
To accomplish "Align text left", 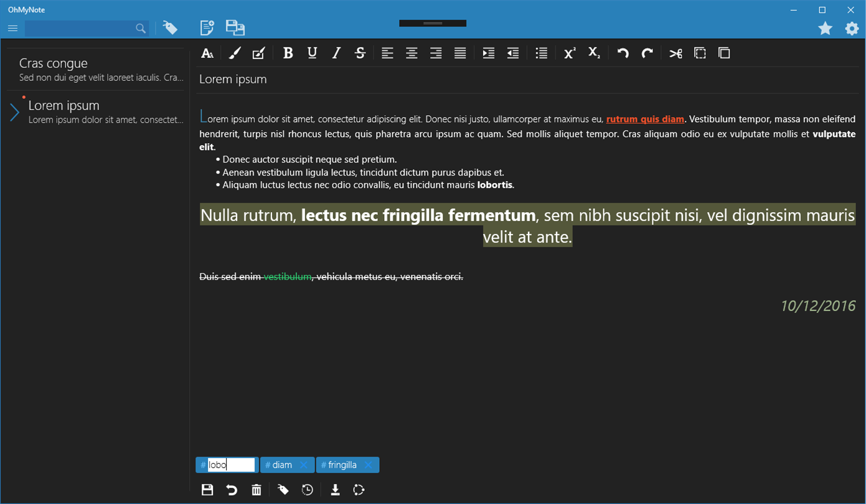I will (387, 54).
